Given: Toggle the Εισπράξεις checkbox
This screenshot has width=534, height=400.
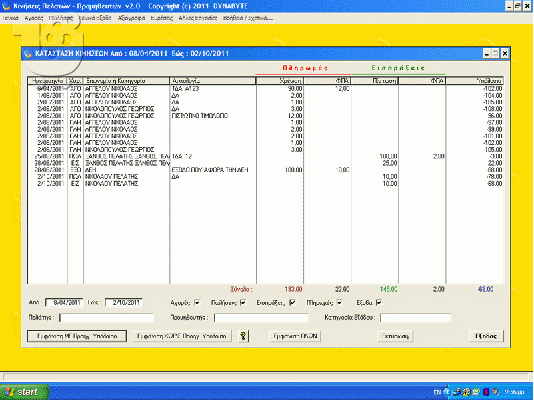Looking at the screenshot, I should (292, 302).
